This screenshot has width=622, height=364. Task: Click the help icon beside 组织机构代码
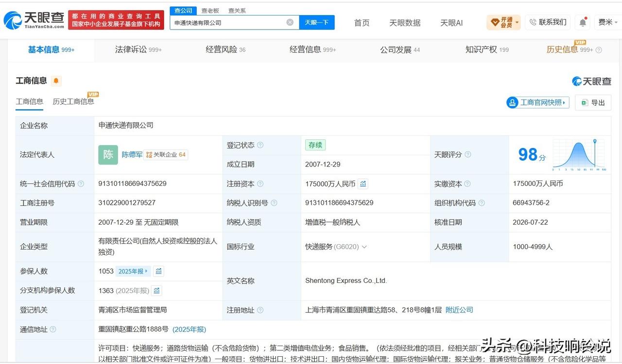click(x=481, y=203)
